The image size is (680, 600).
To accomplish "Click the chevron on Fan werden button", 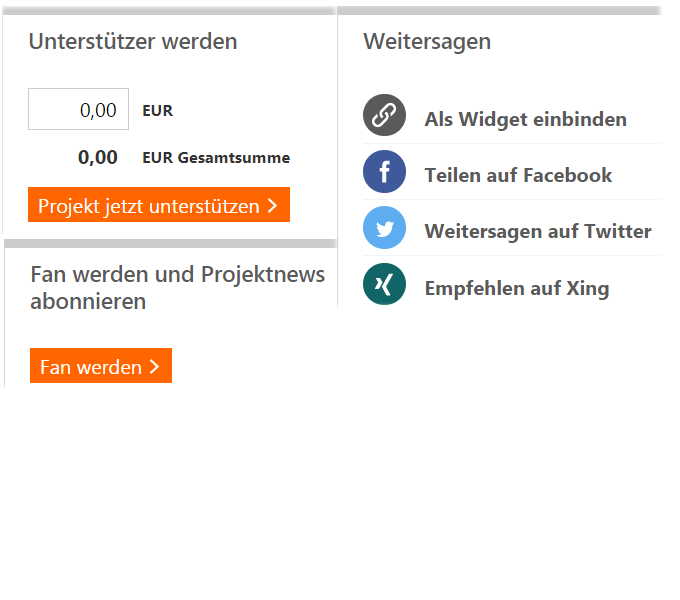I will pyautogui.click(x=154, y=367).
